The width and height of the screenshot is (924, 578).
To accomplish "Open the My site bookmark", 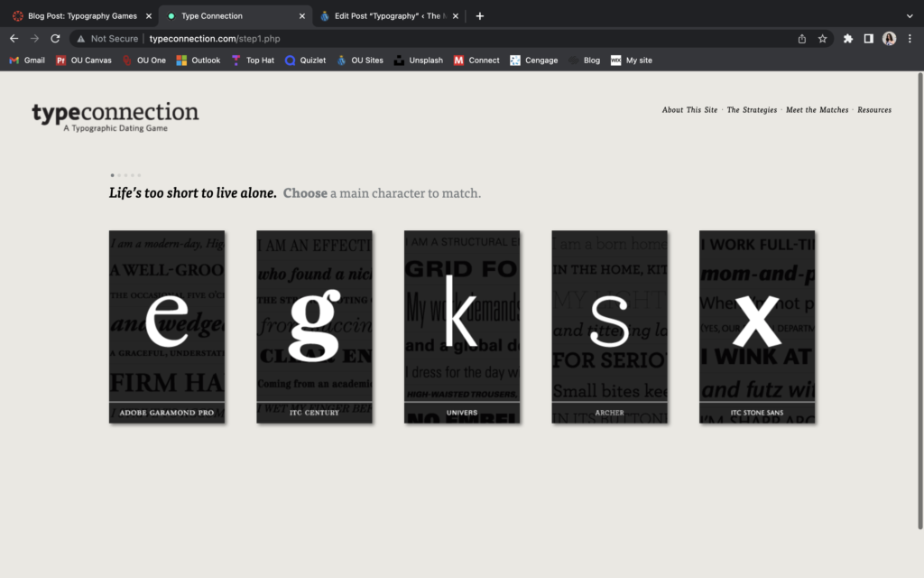I will (631, 61).
